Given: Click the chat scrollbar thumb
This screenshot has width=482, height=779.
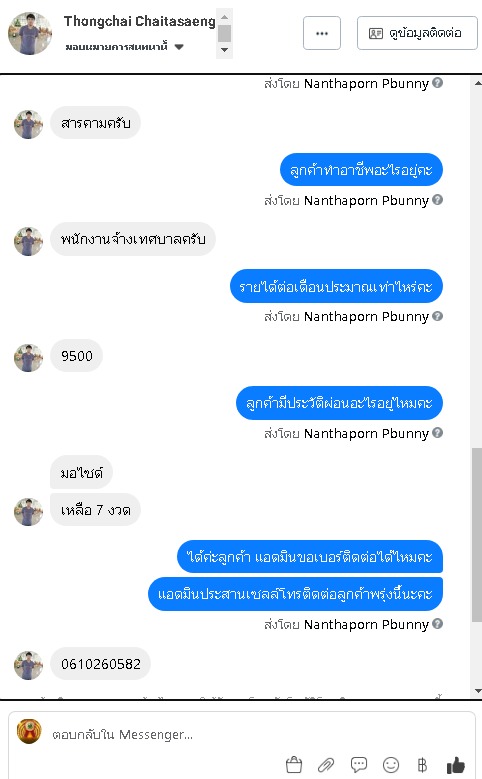Looking at the screenshot, I should [x=477, y=534].
